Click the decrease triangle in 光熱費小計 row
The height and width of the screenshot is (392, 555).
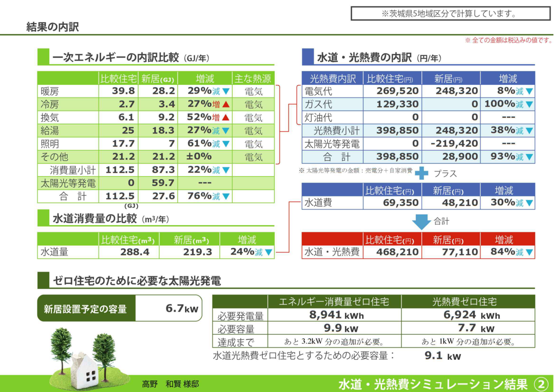(529, 131)
